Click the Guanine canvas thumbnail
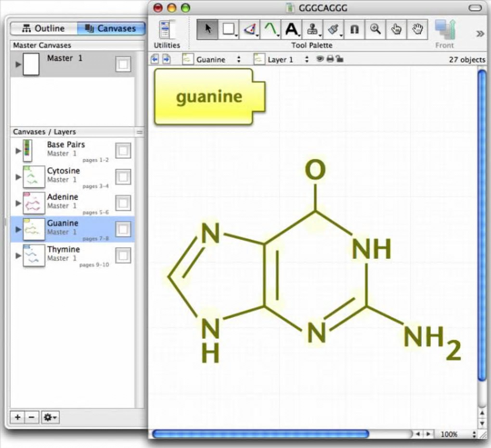Viewport: 491px width, 448px height. tap(34, 230)
